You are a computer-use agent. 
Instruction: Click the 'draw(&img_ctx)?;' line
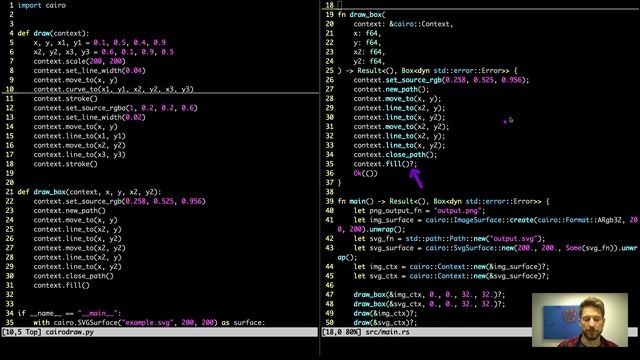pyautogui.click(x=385, y=313)
